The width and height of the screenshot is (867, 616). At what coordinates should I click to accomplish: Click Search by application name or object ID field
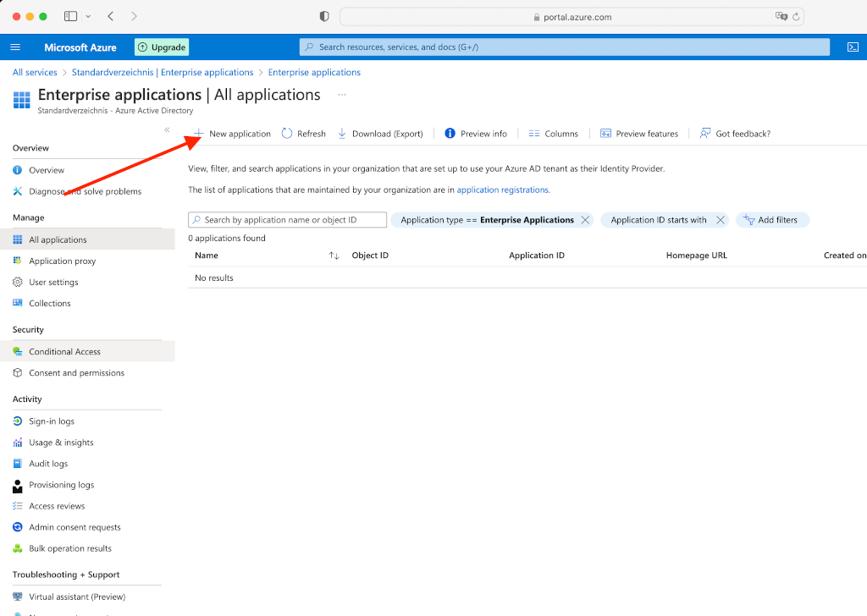(x=288, y=220)
